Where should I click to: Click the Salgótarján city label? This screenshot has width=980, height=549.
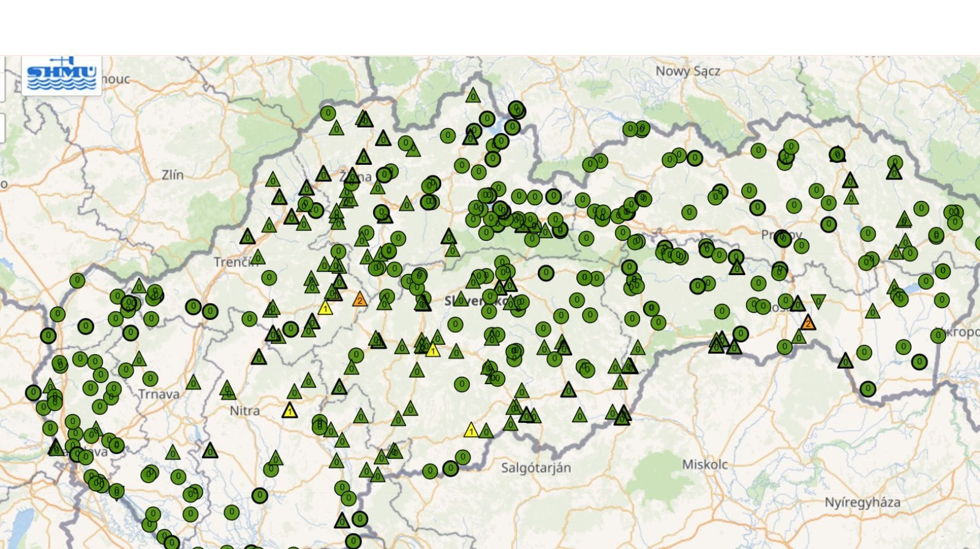click(x=535, y=468)
